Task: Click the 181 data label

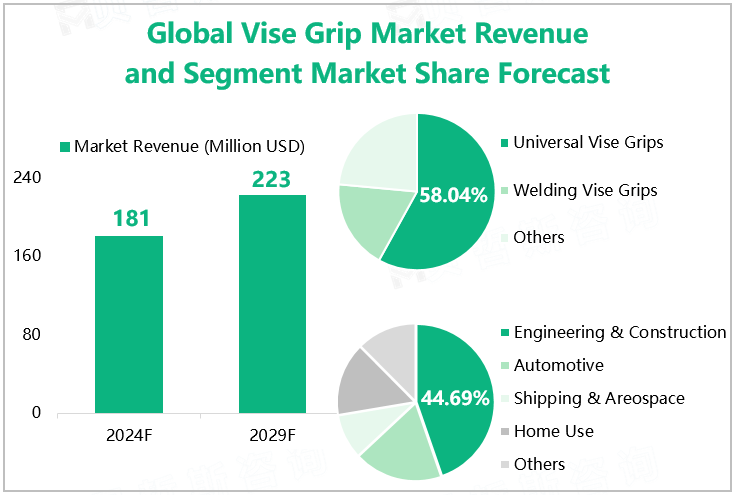Action: 131,218
